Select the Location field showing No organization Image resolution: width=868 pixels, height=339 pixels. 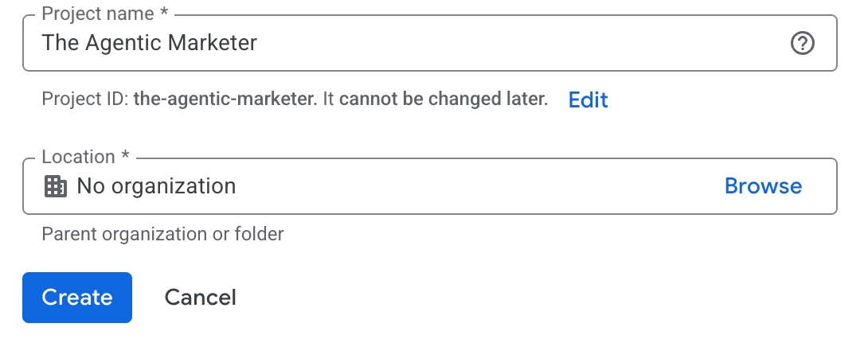point(429,186)
